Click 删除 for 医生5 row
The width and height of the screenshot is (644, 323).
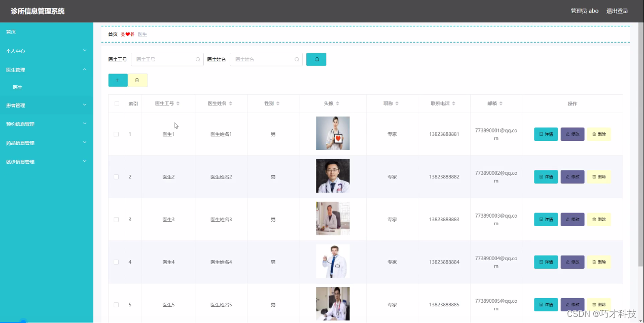point(599,305)
